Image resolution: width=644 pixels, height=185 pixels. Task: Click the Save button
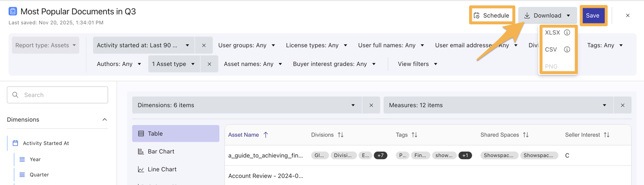(592, 16)
